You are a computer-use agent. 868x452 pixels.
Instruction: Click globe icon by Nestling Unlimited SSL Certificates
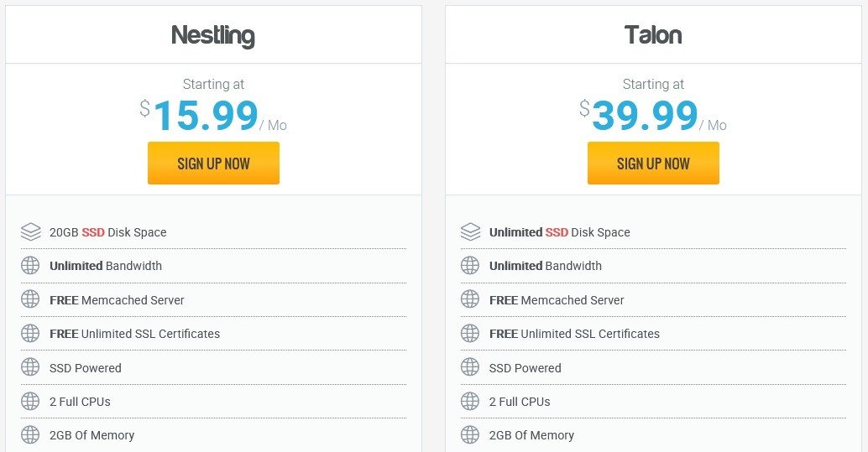(30, 334)
